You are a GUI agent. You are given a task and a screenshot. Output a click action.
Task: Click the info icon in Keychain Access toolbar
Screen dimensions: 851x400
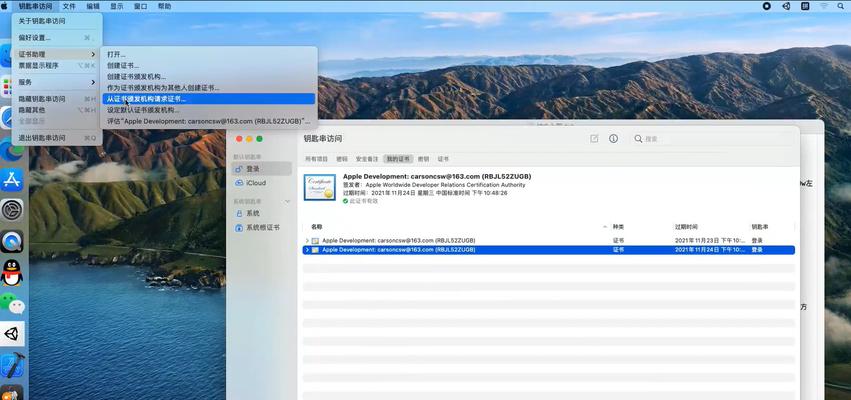pyautogui.click(x=613, y=139)
